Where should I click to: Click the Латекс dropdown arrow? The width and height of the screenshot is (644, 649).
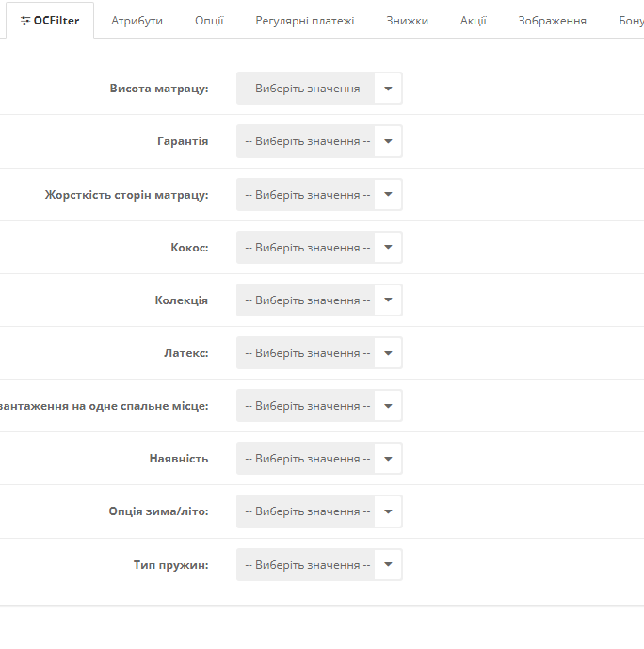(x=388, y=353)
